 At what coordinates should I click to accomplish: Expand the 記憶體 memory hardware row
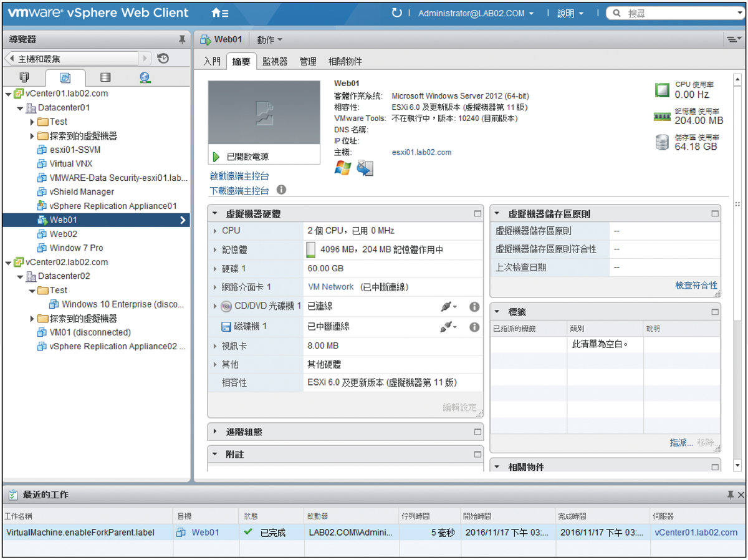[x=215, y=249]
